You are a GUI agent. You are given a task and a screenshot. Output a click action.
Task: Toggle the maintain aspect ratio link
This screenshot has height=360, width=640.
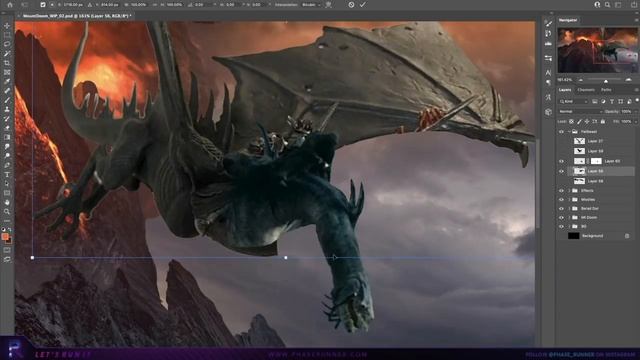(155, 5)
